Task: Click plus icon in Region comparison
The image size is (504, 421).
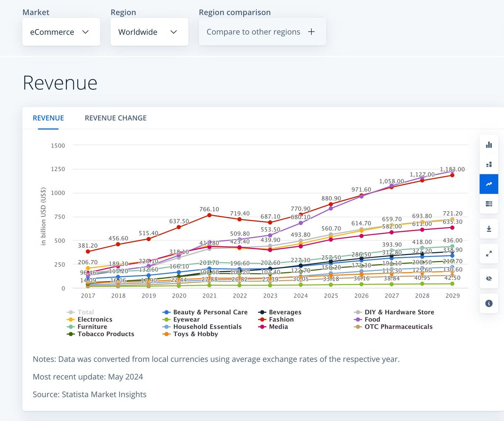Action: pos(311,32)
